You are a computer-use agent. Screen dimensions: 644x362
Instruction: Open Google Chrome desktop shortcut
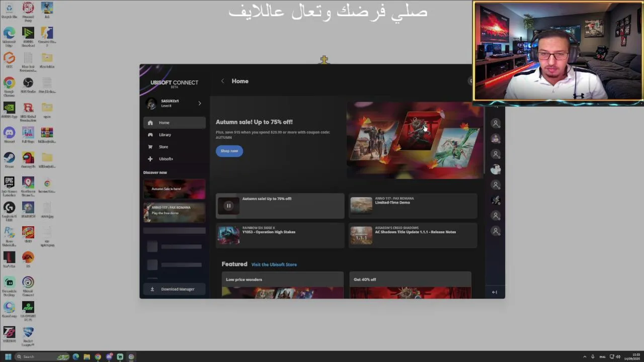click(9, 85)
